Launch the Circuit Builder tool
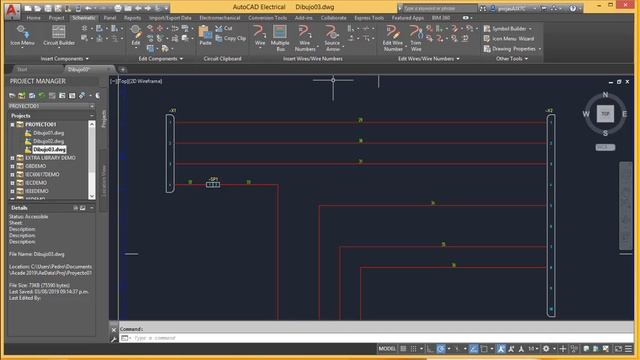 59,35
